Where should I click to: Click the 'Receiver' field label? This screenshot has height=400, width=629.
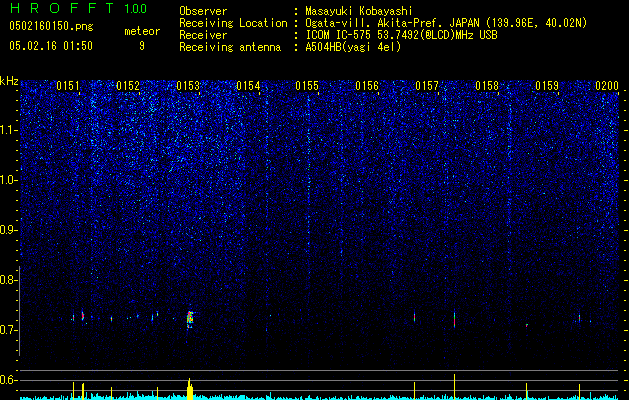(x=203, y=35)
